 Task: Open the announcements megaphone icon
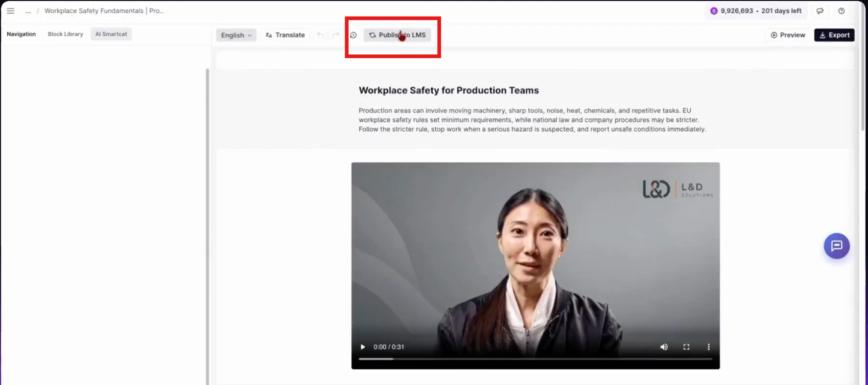click(x=820, y=11)
